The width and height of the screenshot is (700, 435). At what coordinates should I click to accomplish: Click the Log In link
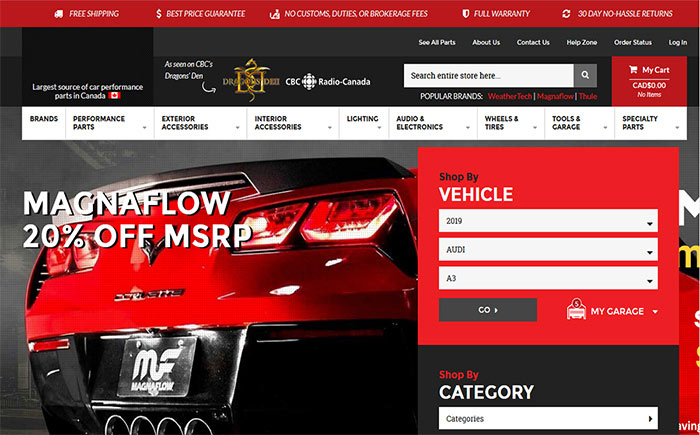[678, 42]
